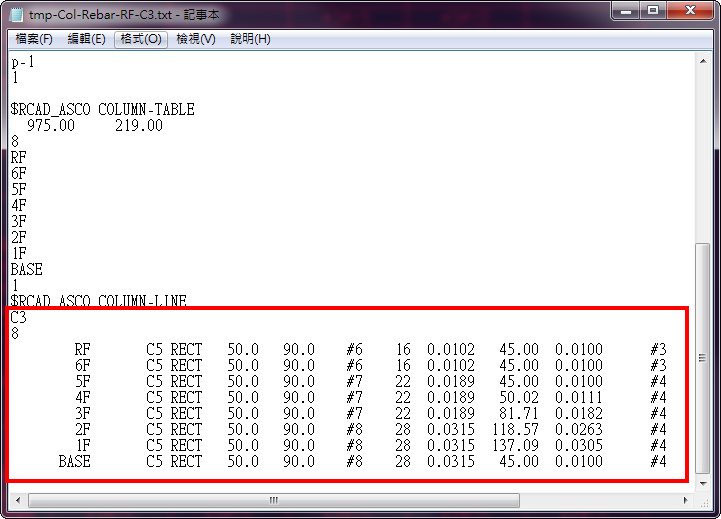The height and width of the screenshot is (519, 721).
Task: Minimize the Notepad window
Action: [625, 11]
